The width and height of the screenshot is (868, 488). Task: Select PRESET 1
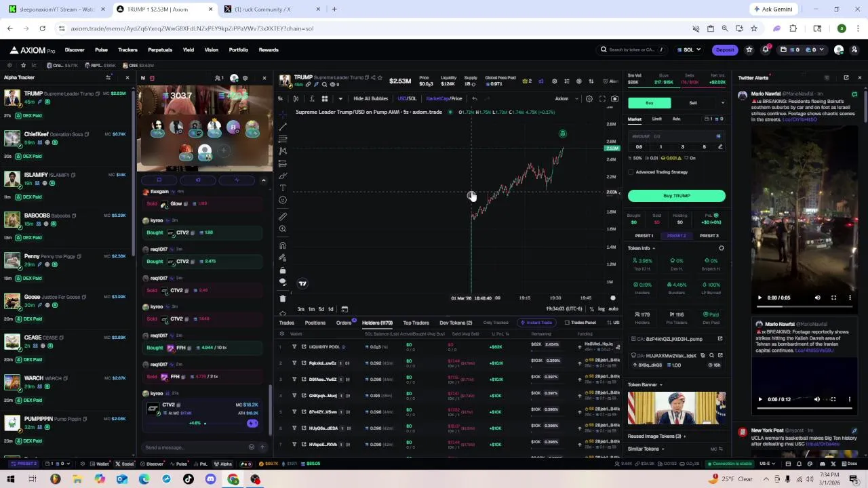click(644, 236)
